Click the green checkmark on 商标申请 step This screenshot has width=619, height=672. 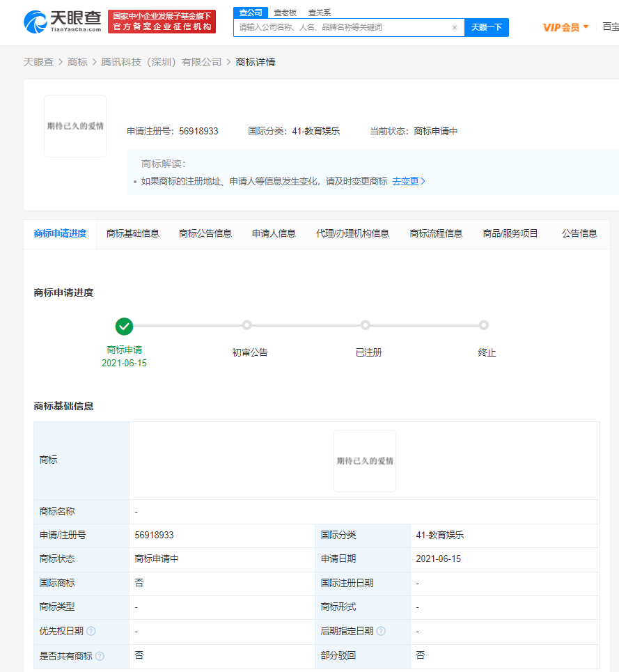pos(124,326)
